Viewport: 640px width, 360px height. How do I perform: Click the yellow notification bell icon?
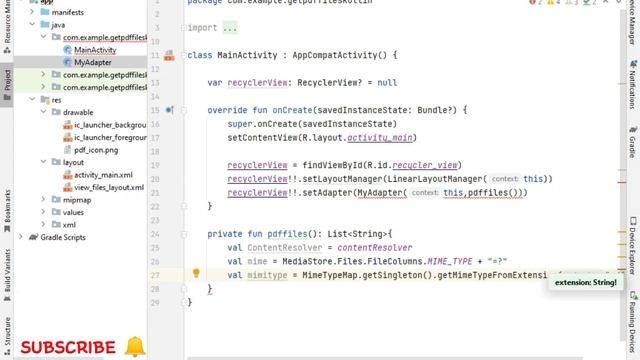click(135, 346)
